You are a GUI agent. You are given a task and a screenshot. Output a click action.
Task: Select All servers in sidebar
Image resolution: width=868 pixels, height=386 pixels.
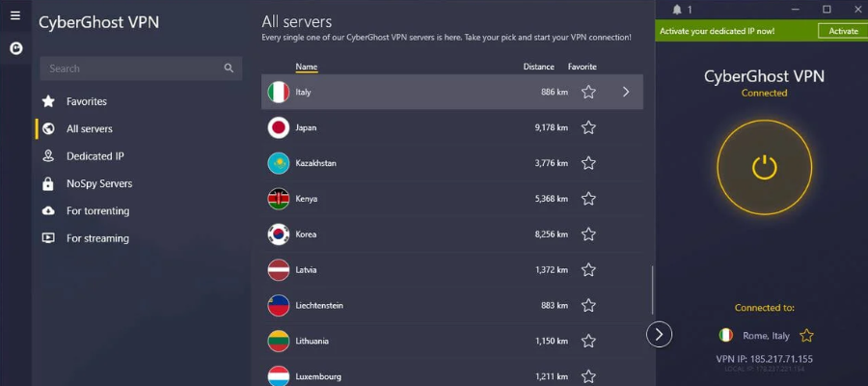tap(89, 129)
